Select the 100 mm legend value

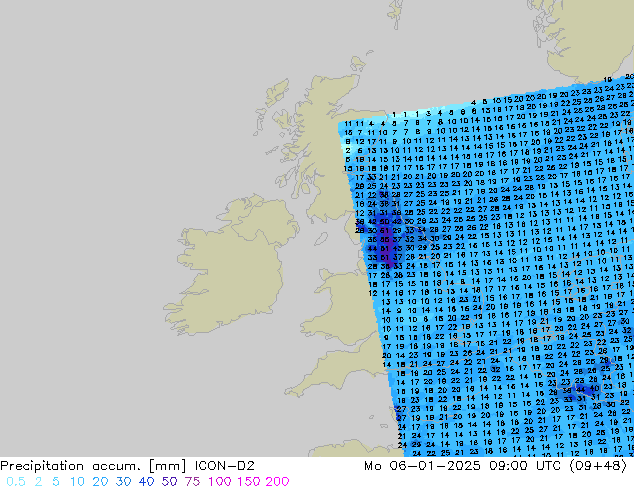(220, 482)
